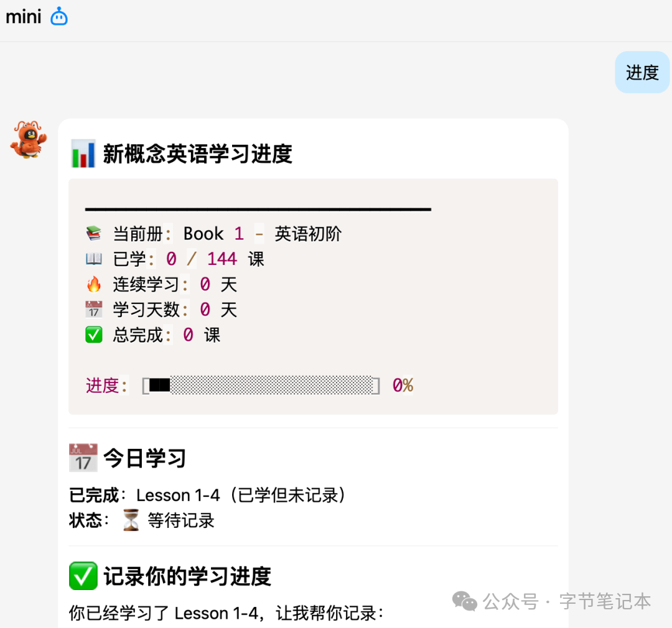Click the books emoji next to 当前册
672x628 pixels.
(94, 232)
